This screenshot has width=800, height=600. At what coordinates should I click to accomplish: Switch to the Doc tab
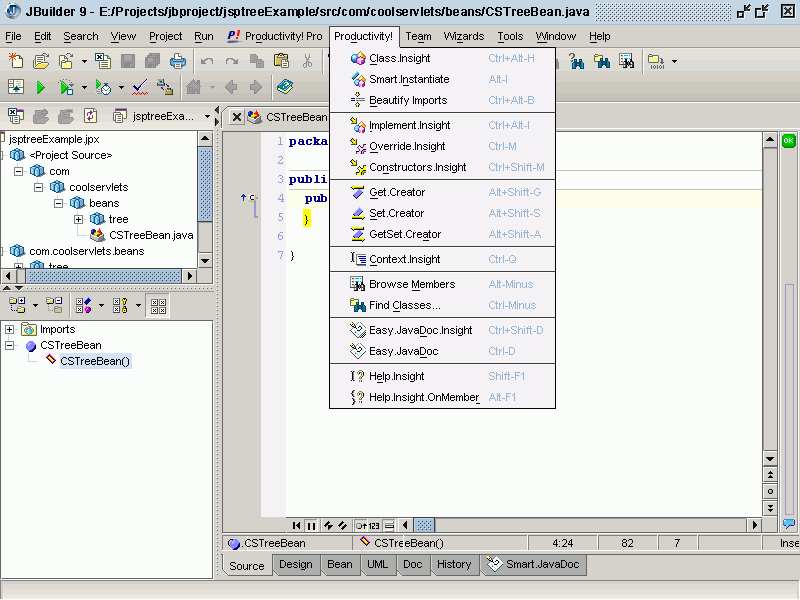click(412, 564)
